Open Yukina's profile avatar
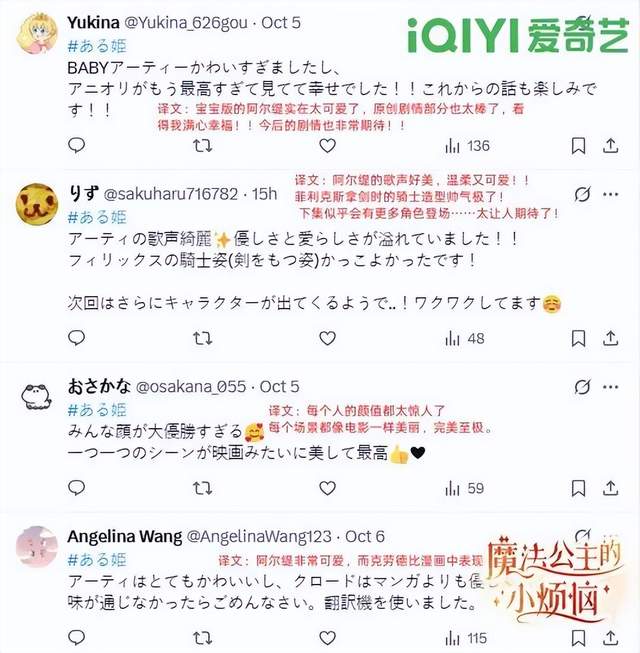 click(36, 34)
